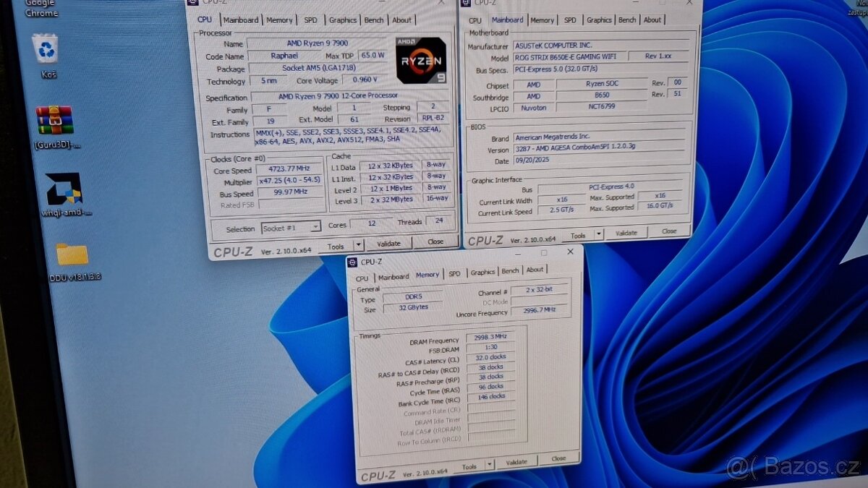Screen dimensions: 868x488
Task: Open Memory tab in Mainboard window
Action: point(542,20)
